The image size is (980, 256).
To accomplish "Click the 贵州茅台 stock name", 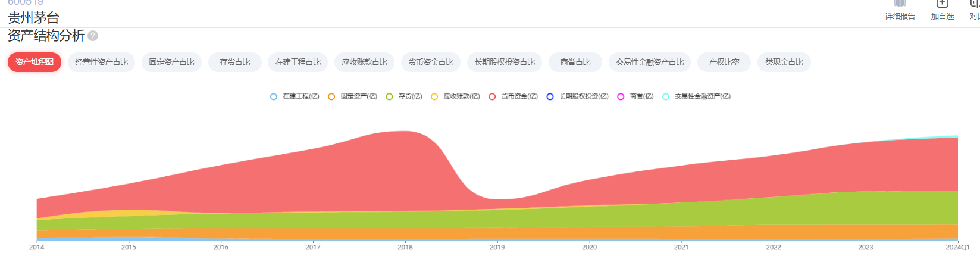I will coord(33,18).
